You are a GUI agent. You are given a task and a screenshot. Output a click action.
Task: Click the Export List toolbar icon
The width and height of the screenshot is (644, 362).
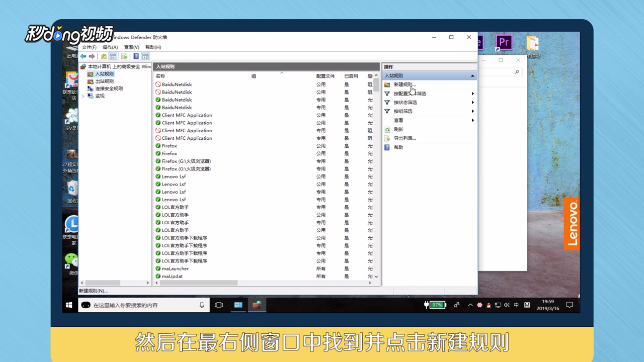[124, 56]
